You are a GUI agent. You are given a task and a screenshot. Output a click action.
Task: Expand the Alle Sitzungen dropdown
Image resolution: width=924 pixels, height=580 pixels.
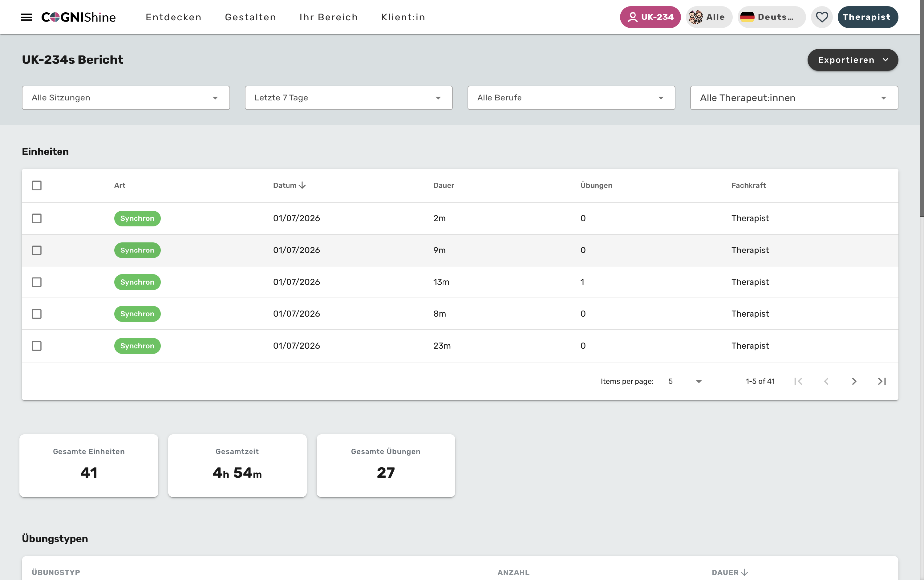126,98
